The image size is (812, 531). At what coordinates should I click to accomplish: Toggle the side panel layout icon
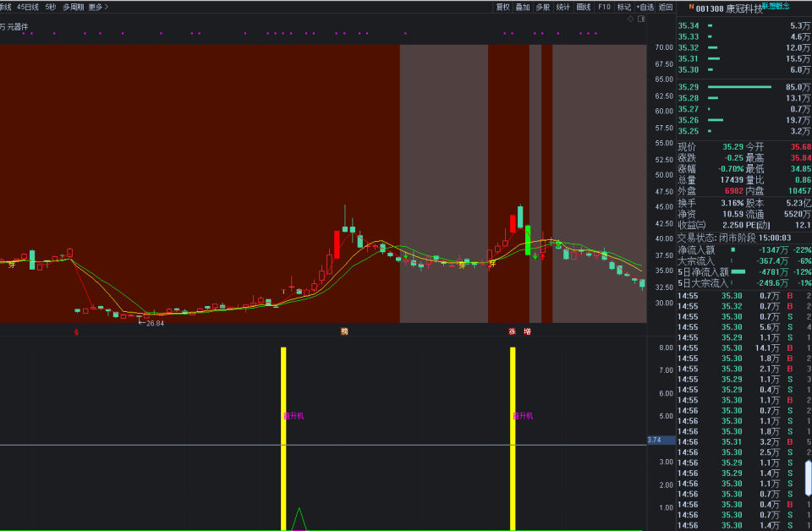(x=641, y=19)
